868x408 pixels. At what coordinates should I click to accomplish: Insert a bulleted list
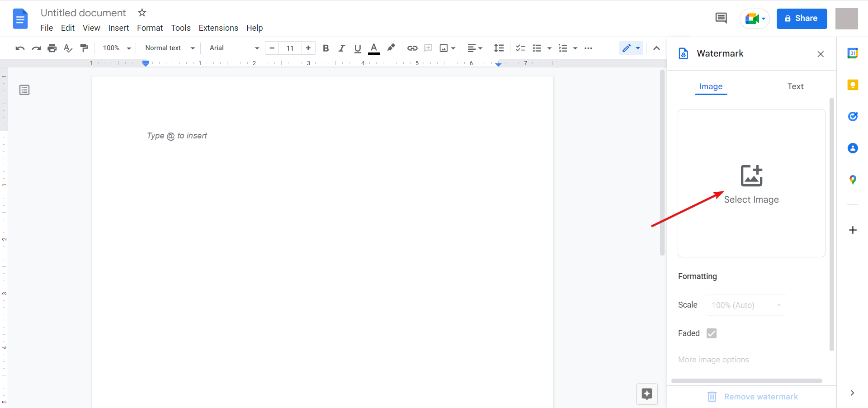coord(537,48)
